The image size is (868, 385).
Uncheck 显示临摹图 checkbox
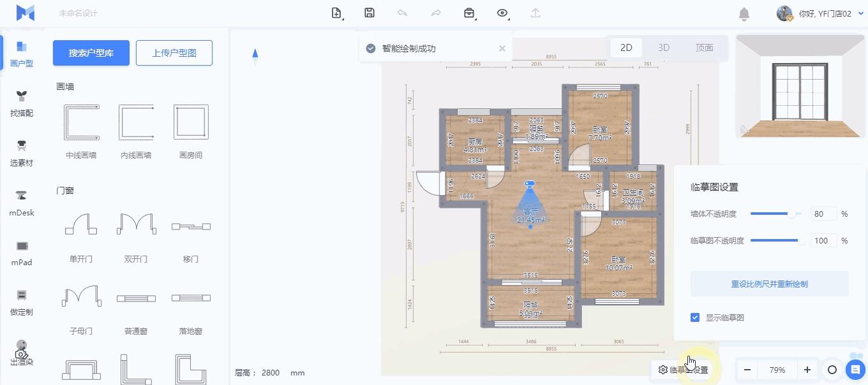695,317
